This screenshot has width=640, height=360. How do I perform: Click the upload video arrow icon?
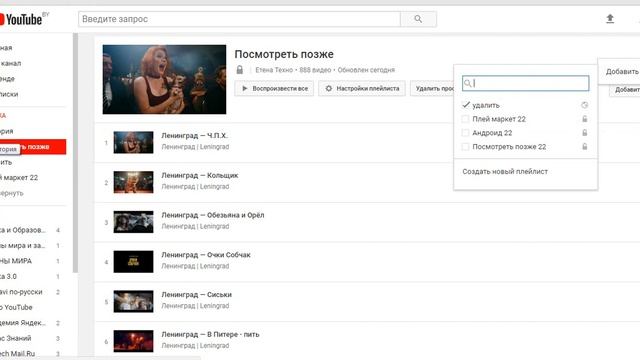(x=610, y=19)
